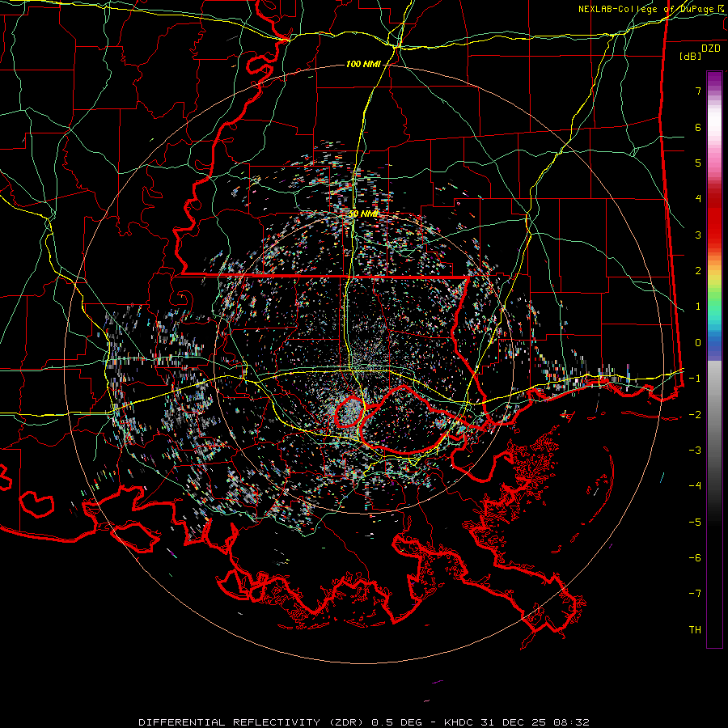
Task: Click the -1 dB value on scale
Action: click(x=695, y=379)
